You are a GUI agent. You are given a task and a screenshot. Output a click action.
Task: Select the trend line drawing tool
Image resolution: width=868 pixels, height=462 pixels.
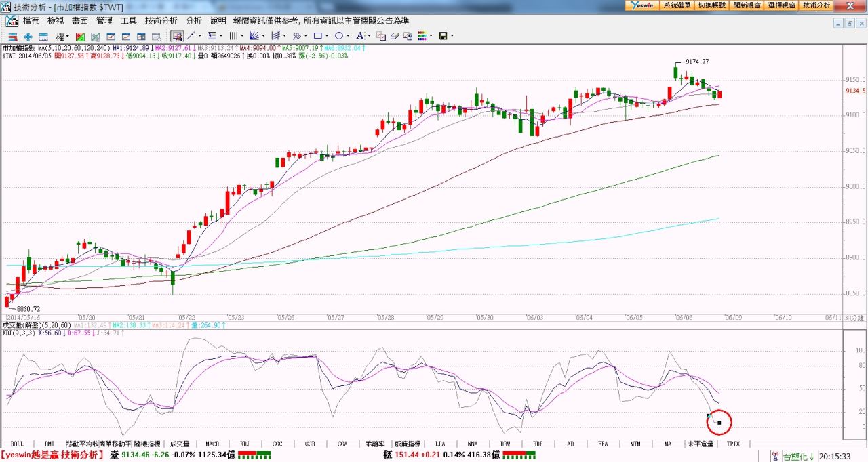click(191, 35)
